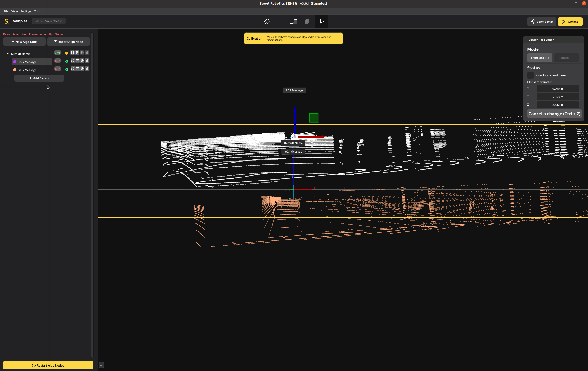Switch to Zone Setup
588x371 pixels.
coord(542,22)
